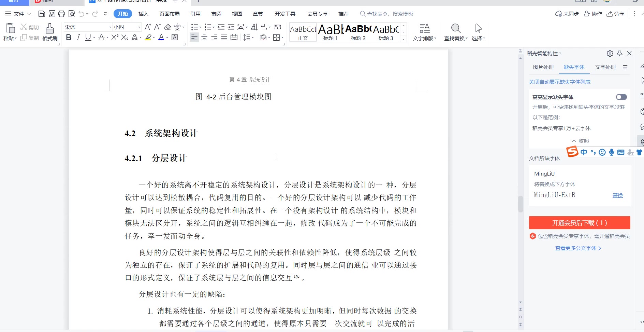
Task: Undo the last action
Action: pyautogui.click(x=81, y=14)
